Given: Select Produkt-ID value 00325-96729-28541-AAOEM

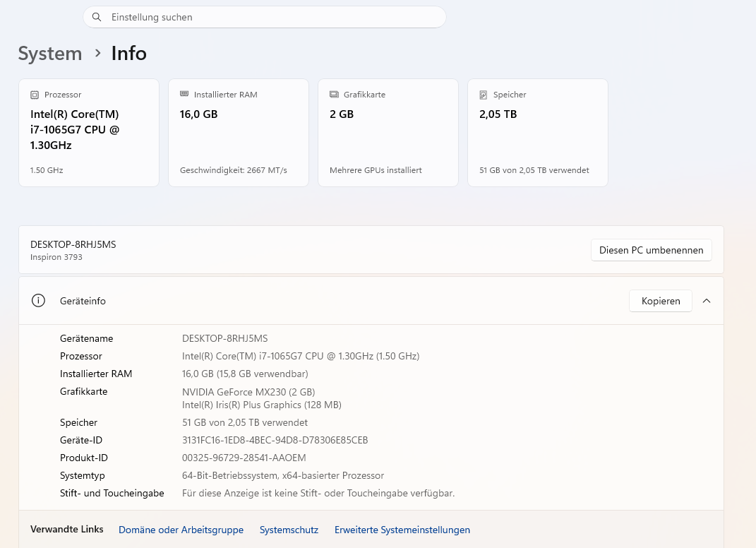Looking at the screenshot, I should [244, 458].
